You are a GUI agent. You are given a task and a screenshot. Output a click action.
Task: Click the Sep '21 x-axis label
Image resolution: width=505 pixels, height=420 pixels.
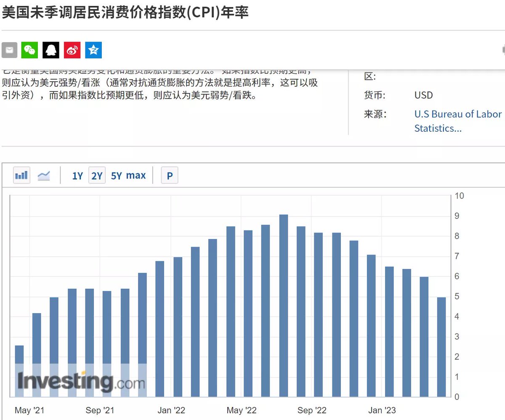coord(100,410)
